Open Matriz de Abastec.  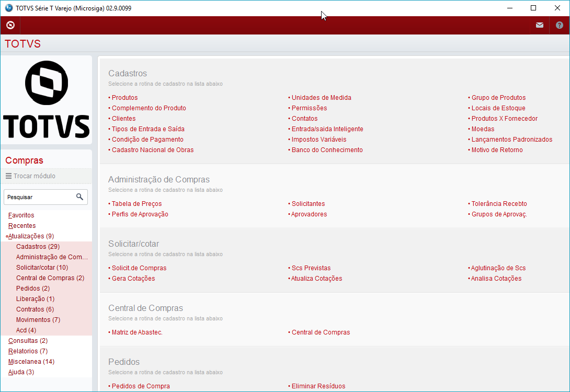tap(137, 332)
